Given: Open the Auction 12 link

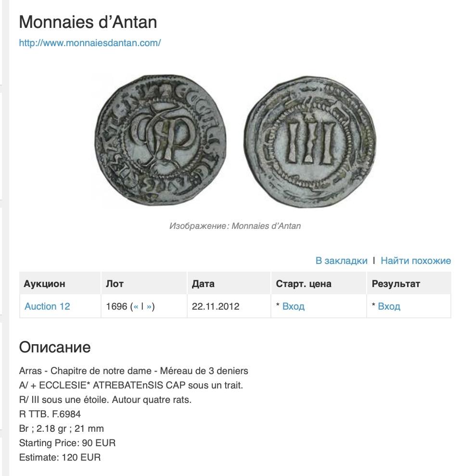Looking at the screenshot, I should [47, 306].
